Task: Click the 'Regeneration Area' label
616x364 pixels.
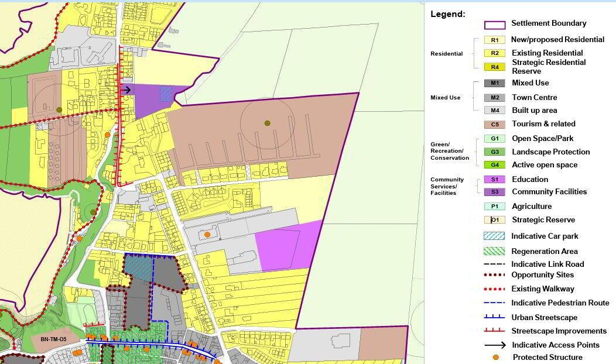Action: [x=545, y=251]
